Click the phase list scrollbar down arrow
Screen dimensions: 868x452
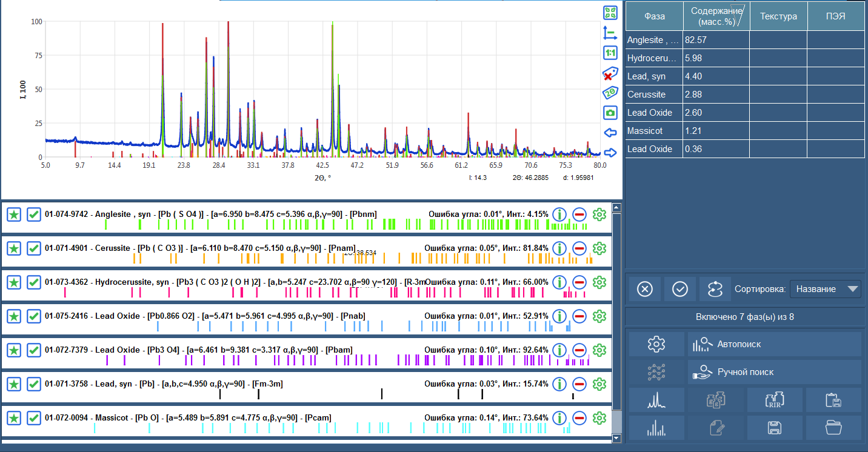(x=617, y=438)
